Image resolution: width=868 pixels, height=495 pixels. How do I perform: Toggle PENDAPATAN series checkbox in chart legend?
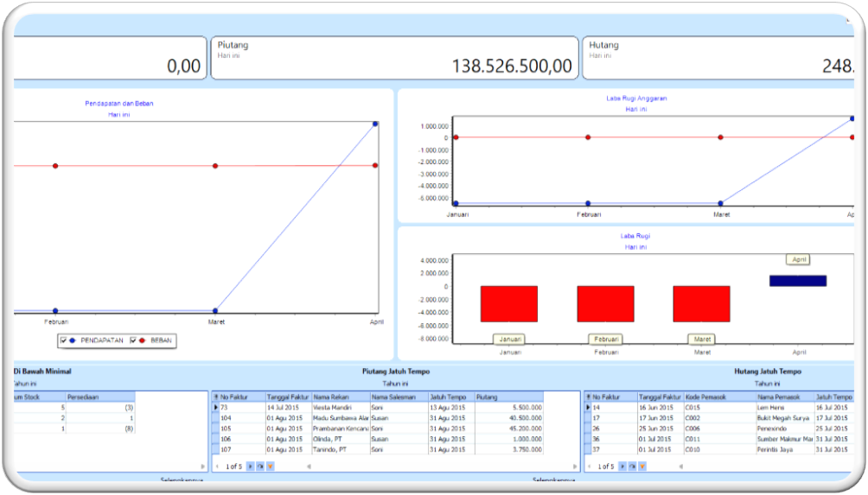coord(63,340)
